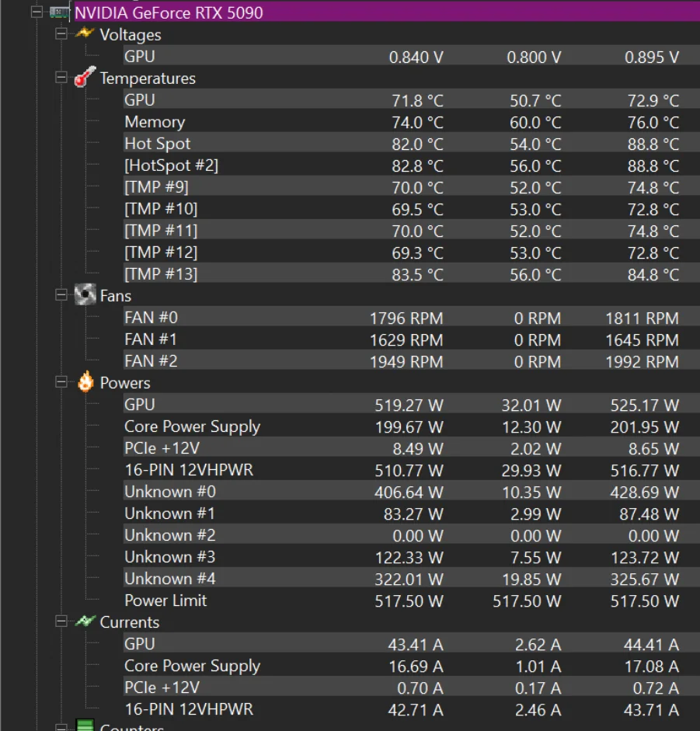This screenshot has width=700, height=731.
Task: Select the Unknown #3 power row
Action: 411,557
